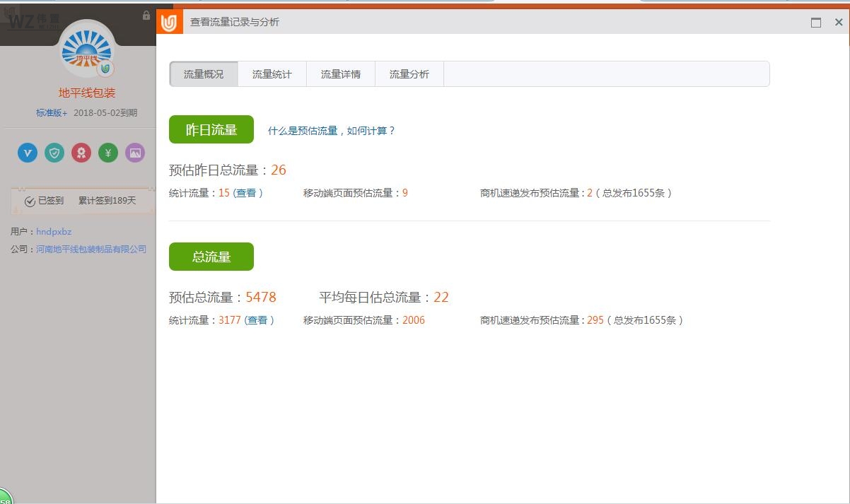Click the lock icon in sidebar header

click(x=146, y=15)
